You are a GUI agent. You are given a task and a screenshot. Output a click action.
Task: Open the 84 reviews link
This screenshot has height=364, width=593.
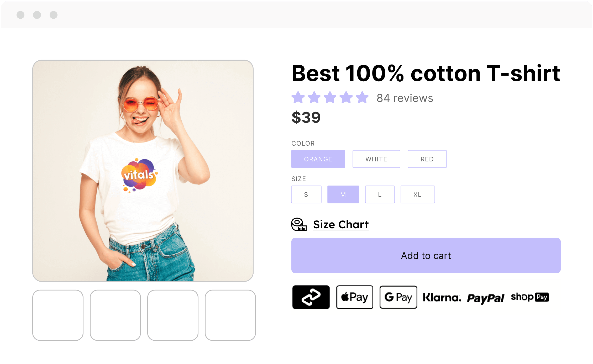[405, 98]
